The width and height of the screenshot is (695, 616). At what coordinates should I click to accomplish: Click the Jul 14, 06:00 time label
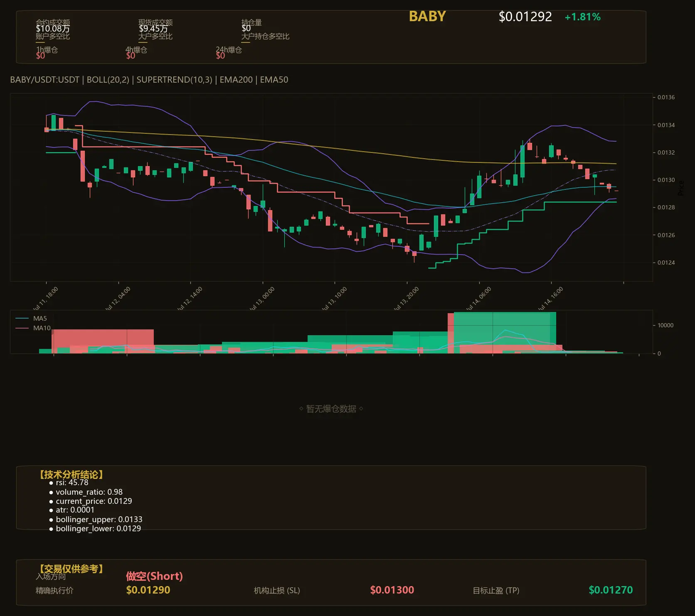click(x=478, y=299)
